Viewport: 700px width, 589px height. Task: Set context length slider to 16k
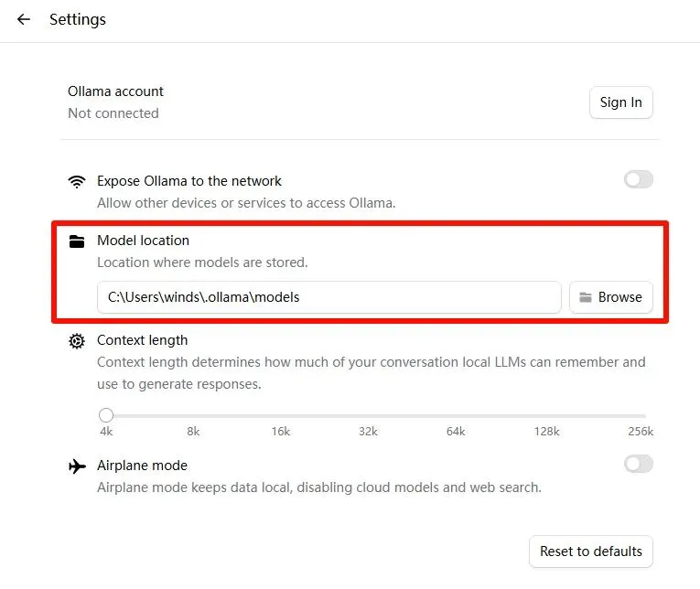point(281,415)
